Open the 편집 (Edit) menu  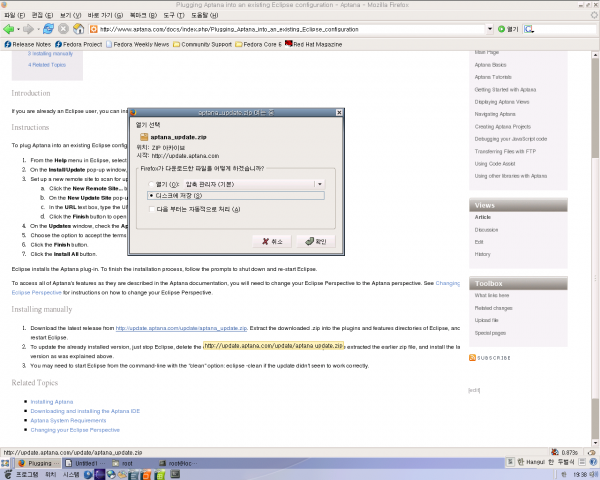42,15
